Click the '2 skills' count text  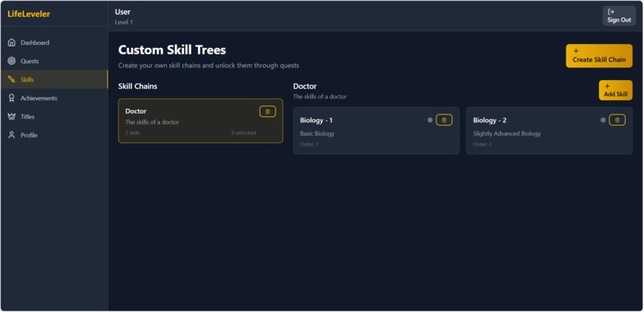pos(133,133)
